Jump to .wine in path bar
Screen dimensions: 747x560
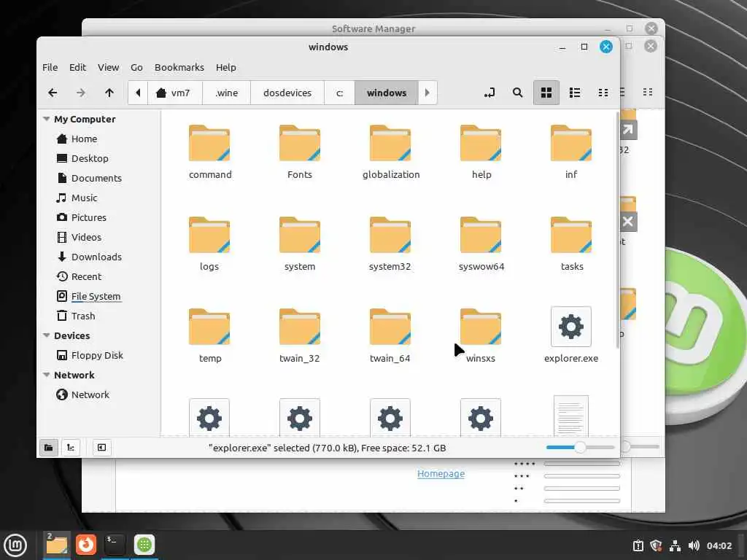point(226,93)
